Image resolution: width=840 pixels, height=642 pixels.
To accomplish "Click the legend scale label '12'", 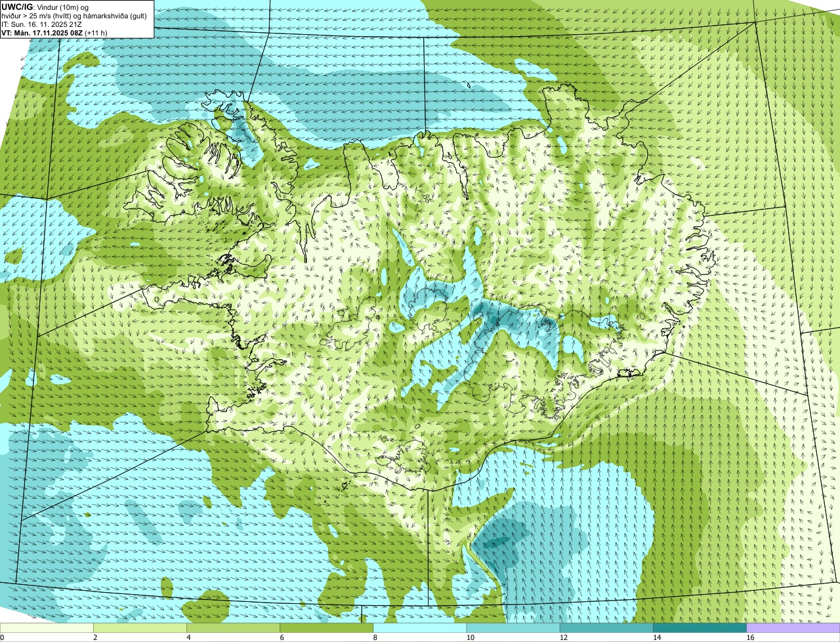I will (564, 637).
